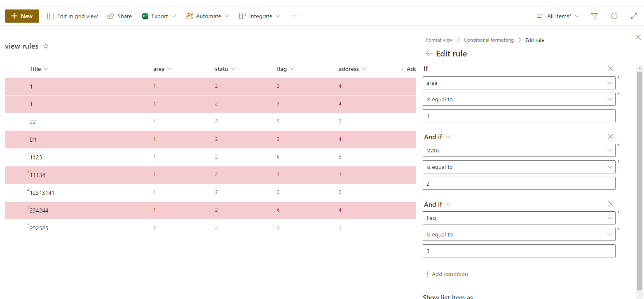
Task: Close the format view panel
Action: click(x=638, y=37)
